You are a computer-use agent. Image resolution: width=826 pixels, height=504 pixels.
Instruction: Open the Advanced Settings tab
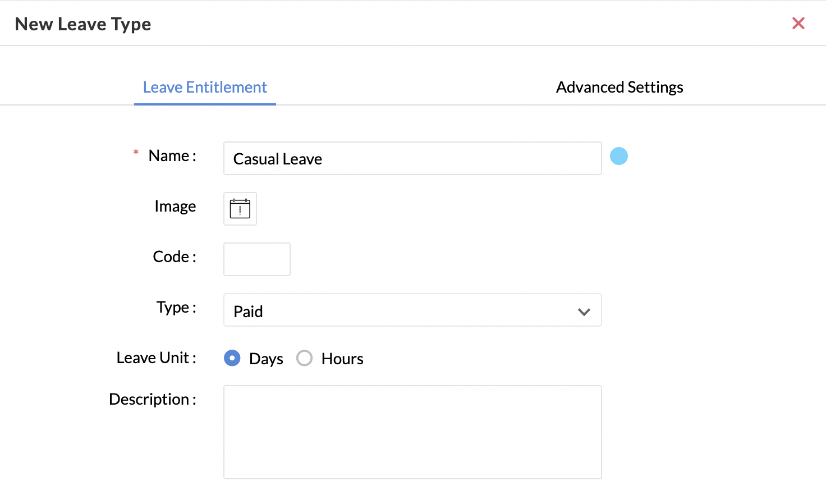pos(619,88)
